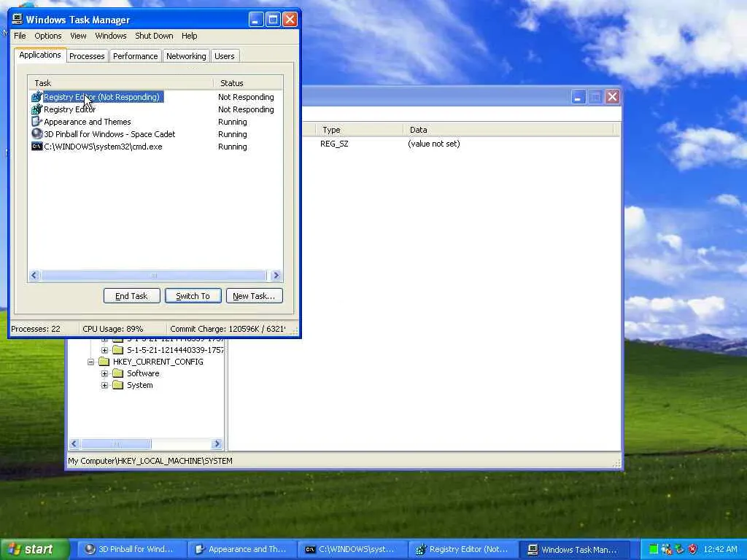Collapse the HKEY_CURRENT_CONFIG tree node
The image size is (747, 560).
(90, 362)
